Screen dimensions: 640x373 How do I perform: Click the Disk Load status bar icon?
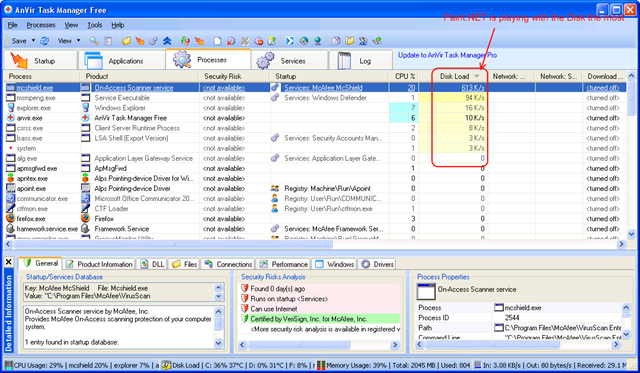[166, 365]
